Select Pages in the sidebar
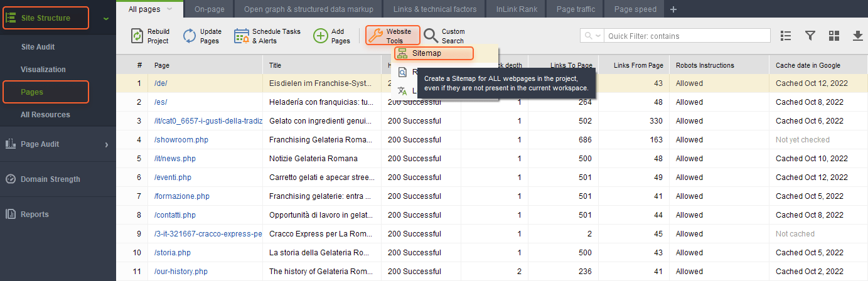The width and height of the screenshot is (868, 281). coord(46,92)
